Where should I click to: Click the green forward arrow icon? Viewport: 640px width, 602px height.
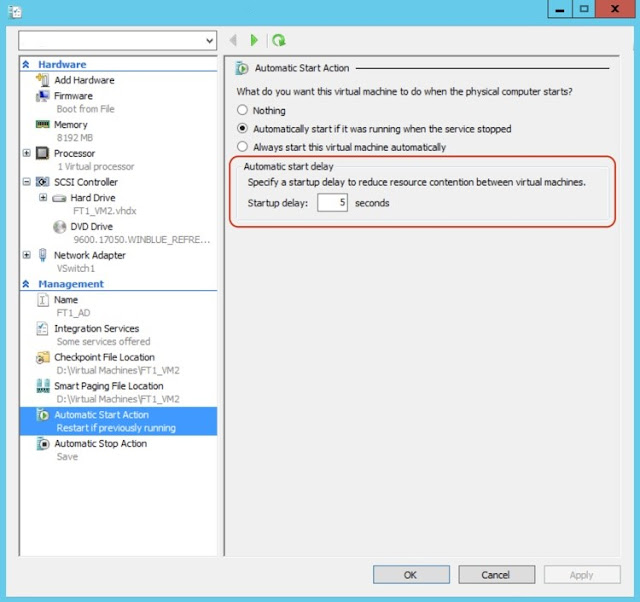tap(254, 40)
